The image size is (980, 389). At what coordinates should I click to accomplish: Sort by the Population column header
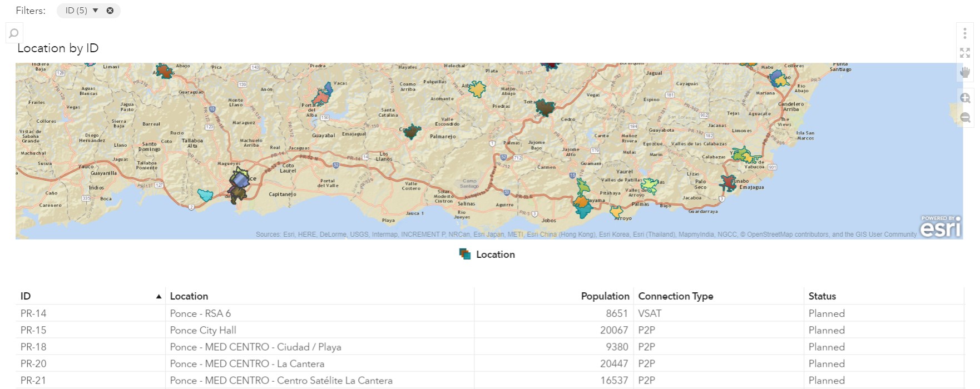tap(605, 296)
